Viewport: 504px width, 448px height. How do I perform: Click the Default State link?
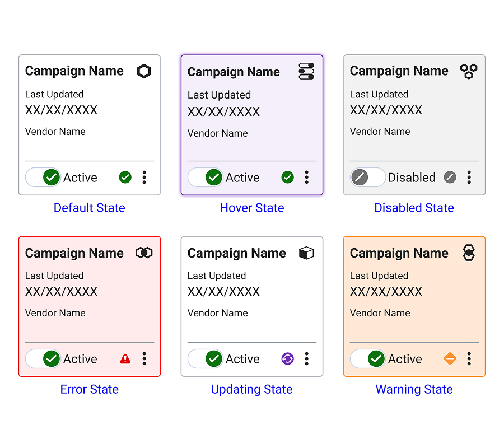coord(89,208)
